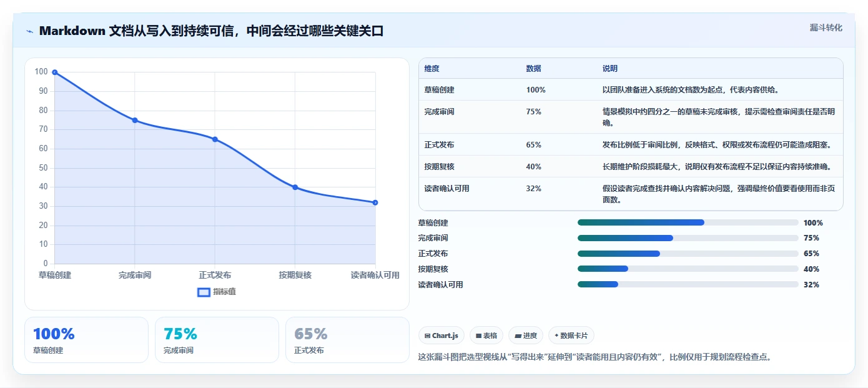Click the 32% value in the table
The height and width of the screenshot is (388, 868).
click(534, 189)
